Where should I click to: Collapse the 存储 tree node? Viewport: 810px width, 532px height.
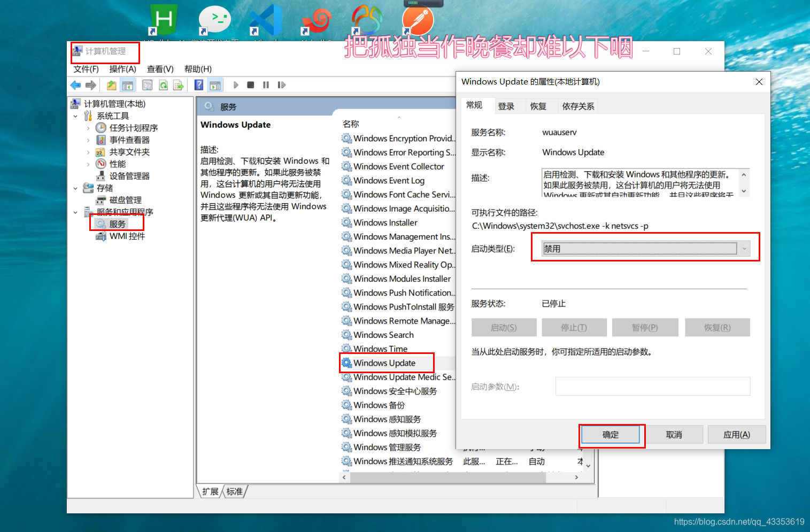click(x=75, y=188)
